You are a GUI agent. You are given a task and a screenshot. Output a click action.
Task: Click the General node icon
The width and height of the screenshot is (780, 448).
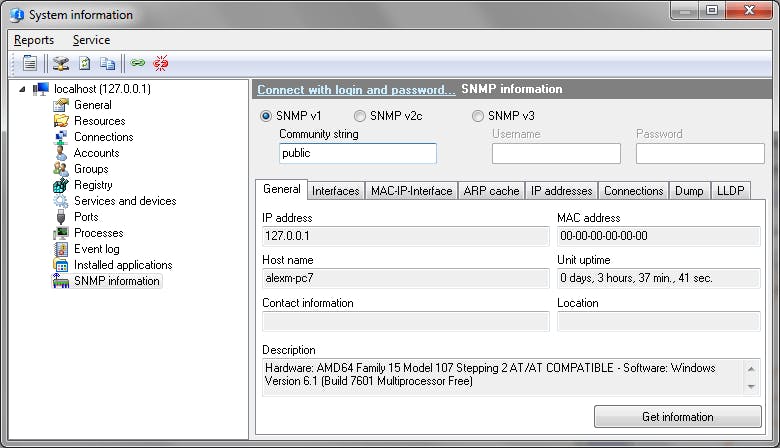[61, 105]
